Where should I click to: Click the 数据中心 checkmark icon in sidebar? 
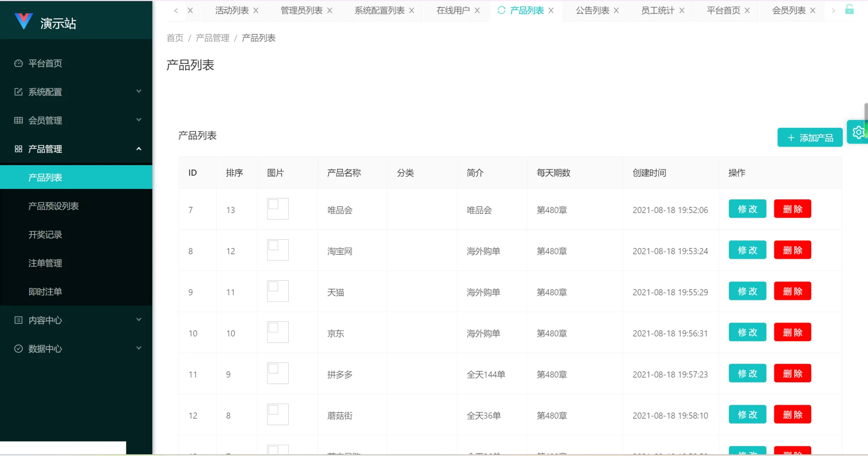click(x=18, y=348)
